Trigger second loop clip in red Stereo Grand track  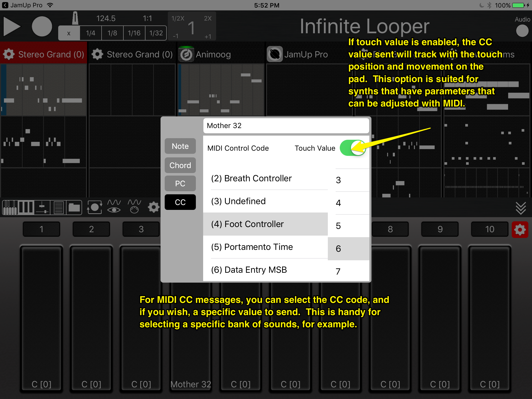44,142
